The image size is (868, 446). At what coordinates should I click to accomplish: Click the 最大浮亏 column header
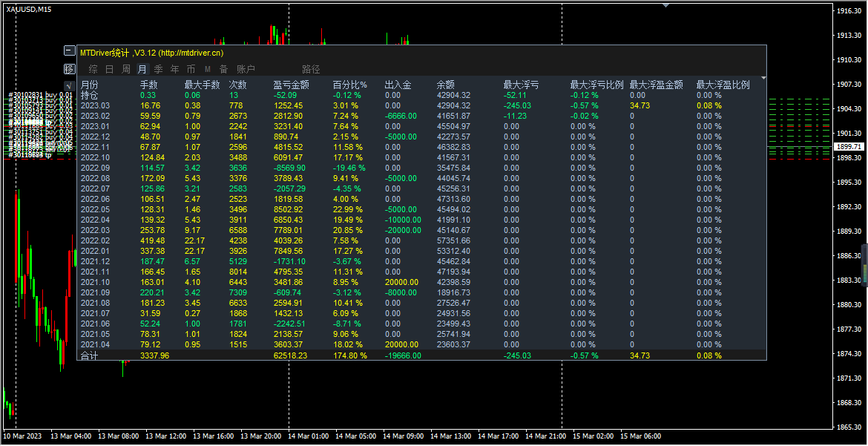pos(521,85)
